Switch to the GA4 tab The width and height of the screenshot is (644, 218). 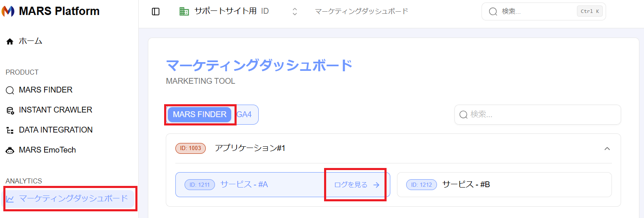tap(244, 115)
